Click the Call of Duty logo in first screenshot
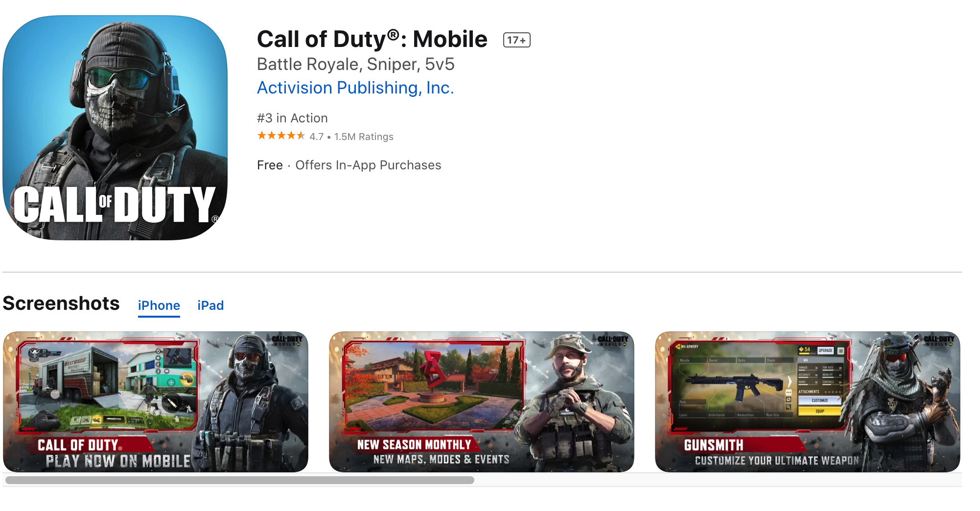This screenshot has width=980, height=511. pyautogui.click(x=287, y=341)
